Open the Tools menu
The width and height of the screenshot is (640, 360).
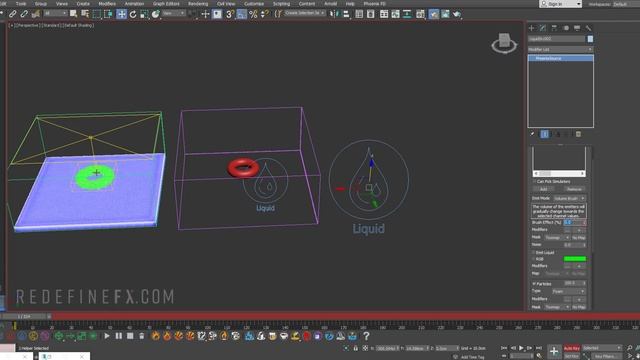click(x=21, y=4)
